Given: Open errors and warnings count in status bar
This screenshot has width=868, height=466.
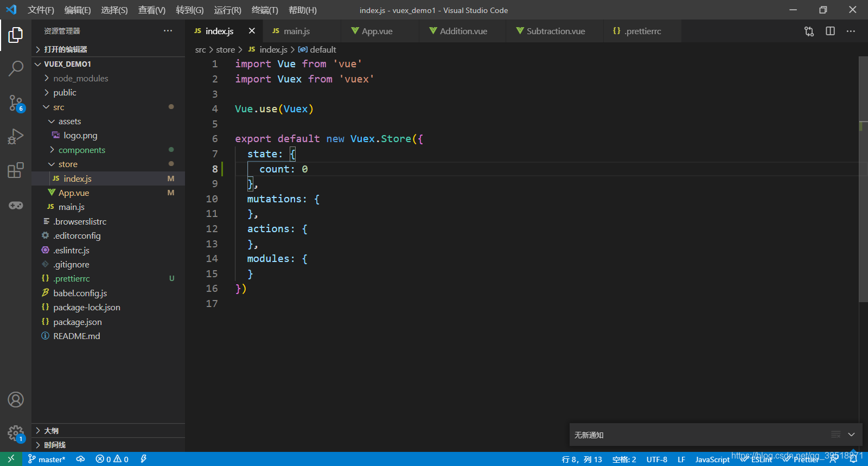Looking at the screenshot, I should [112, 459].
